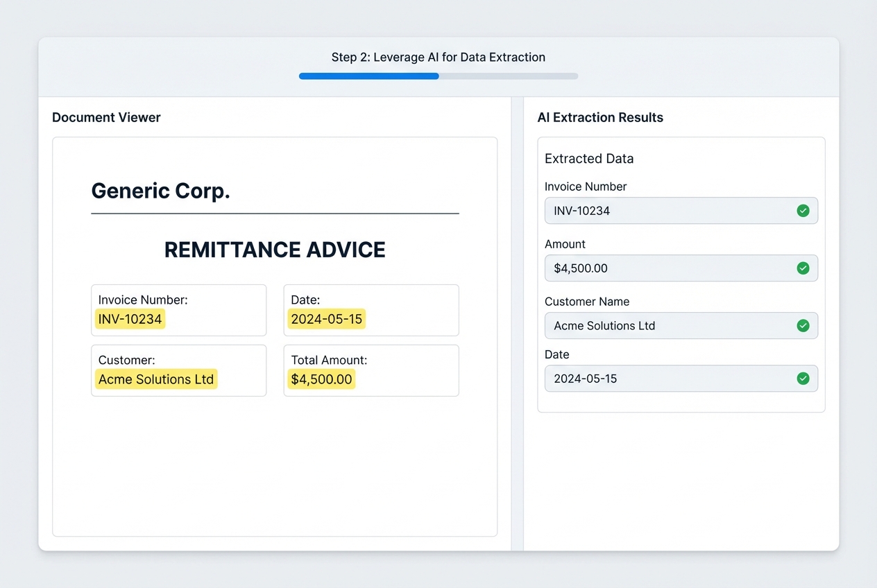
Task: Select the Generic Corp. document title
Action: pos(160,191)
